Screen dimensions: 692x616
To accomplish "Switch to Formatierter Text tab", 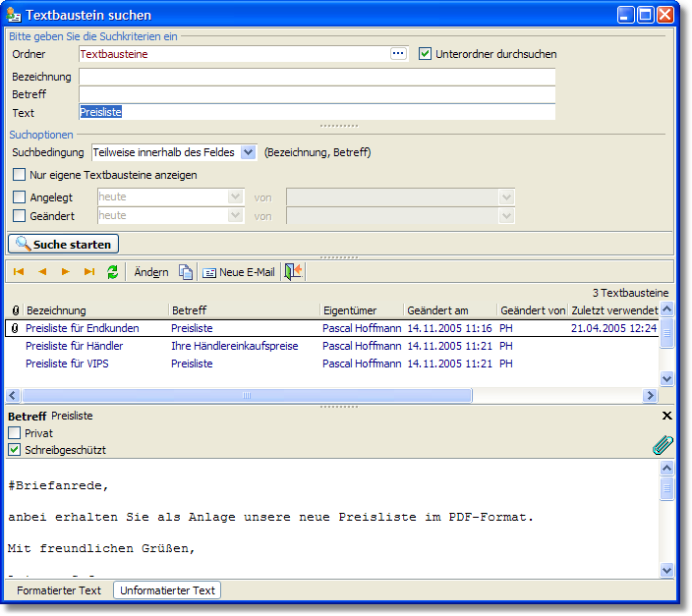I will pos(59,590).
